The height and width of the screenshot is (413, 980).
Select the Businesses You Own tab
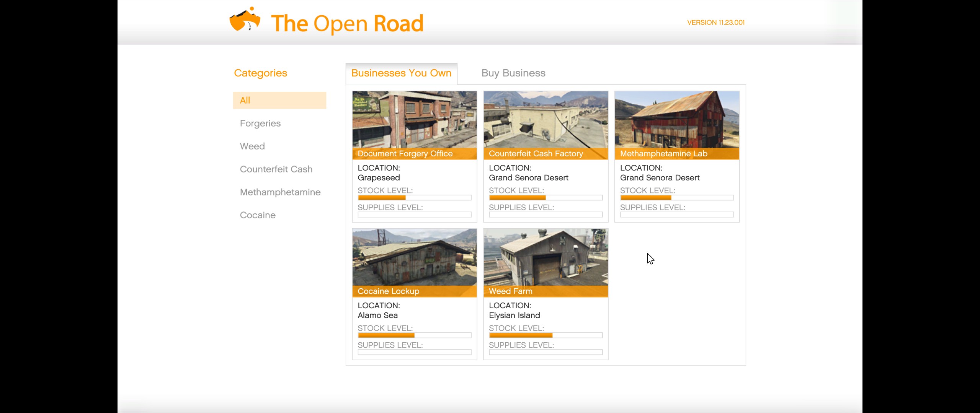[x=401, y=73]
